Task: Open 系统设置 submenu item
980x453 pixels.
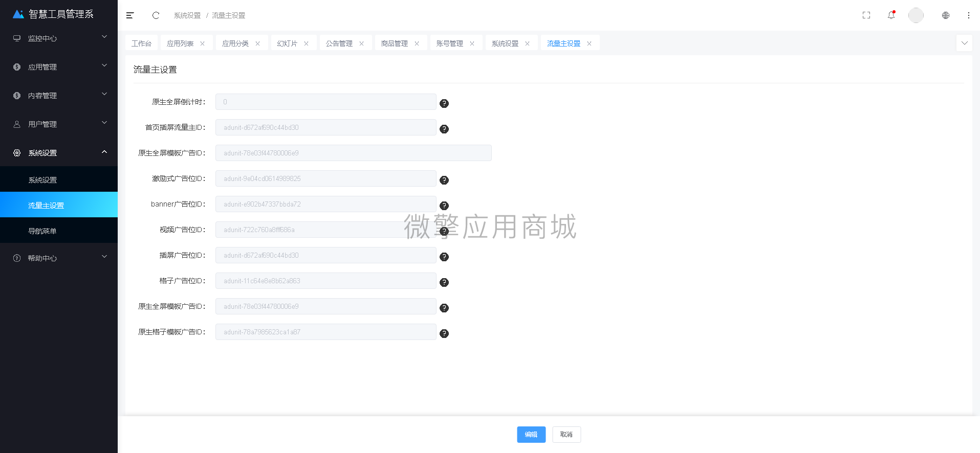Action: (59, 180)
